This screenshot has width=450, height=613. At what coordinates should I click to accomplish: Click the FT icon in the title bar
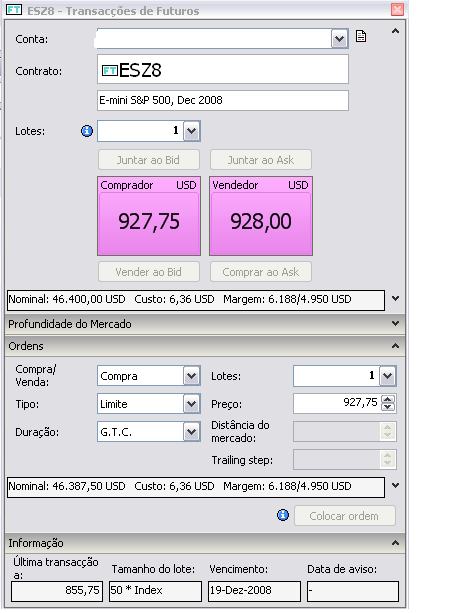(14, 9)
